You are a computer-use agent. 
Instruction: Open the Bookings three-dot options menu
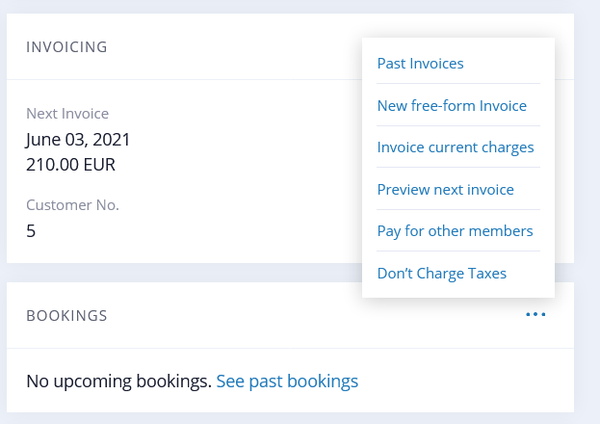point(536,315)
